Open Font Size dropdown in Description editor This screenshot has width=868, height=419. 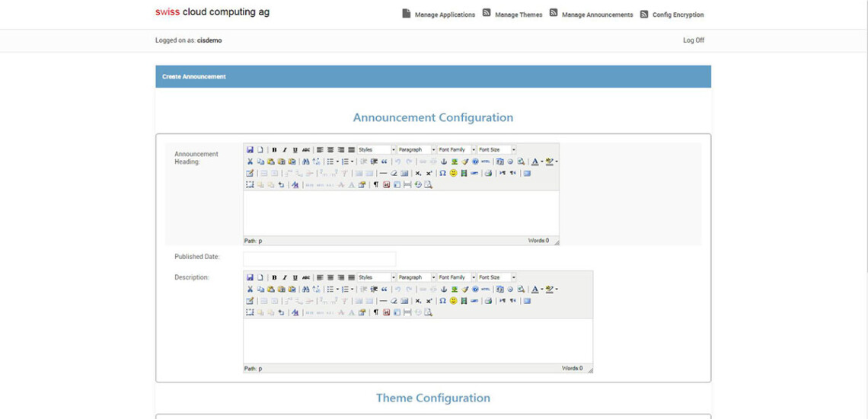coord(497,277)
